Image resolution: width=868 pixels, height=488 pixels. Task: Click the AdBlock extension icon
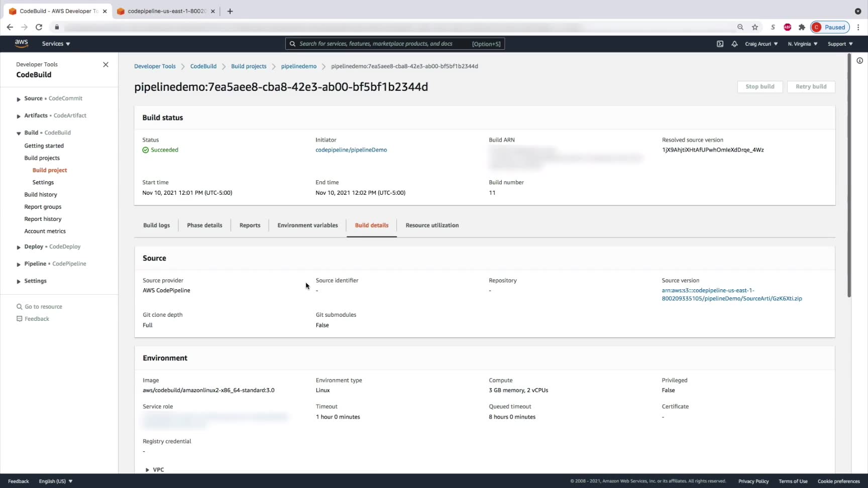tap(787, 27)
